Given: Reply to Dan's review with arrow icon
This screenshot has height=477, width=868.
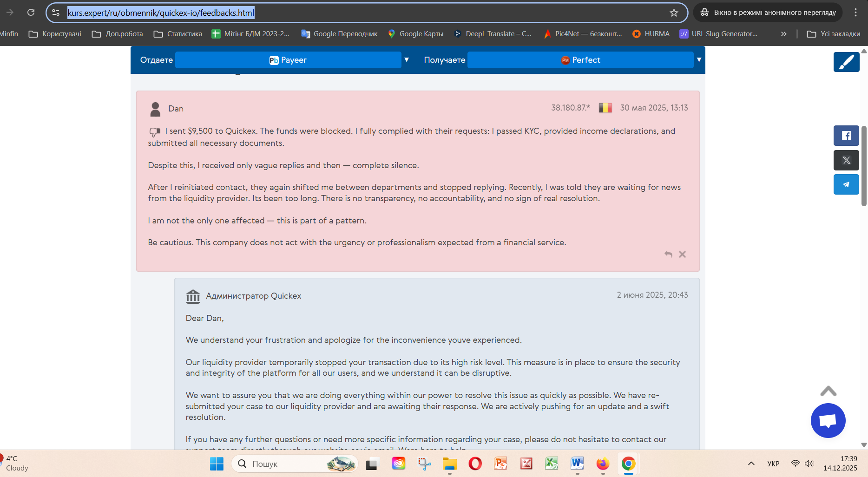Looking at the screenshot, I should click(668, 254).
